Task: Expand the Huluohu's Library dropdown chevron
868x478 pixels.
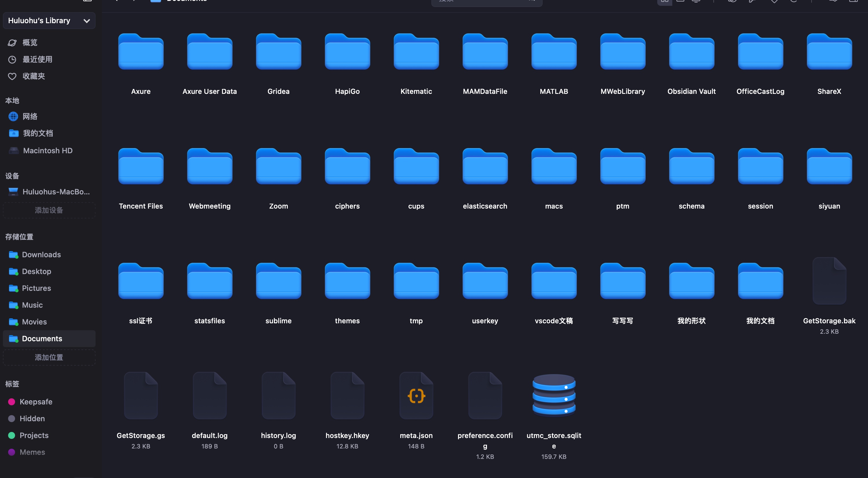Action: tap(87, 21)
